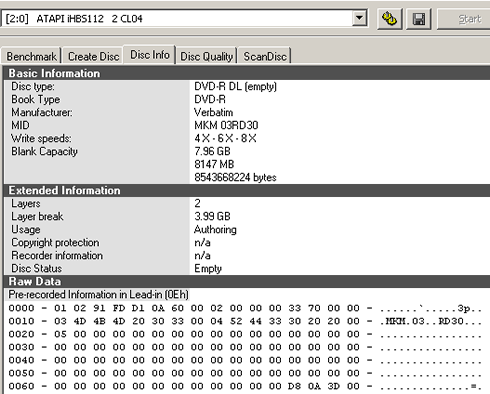Image resolution: width=490 pixels, height=394 pixels.
Task: Select the capacity value 7.96 GB
Action: pyautogui.click(x=212, y=151)
